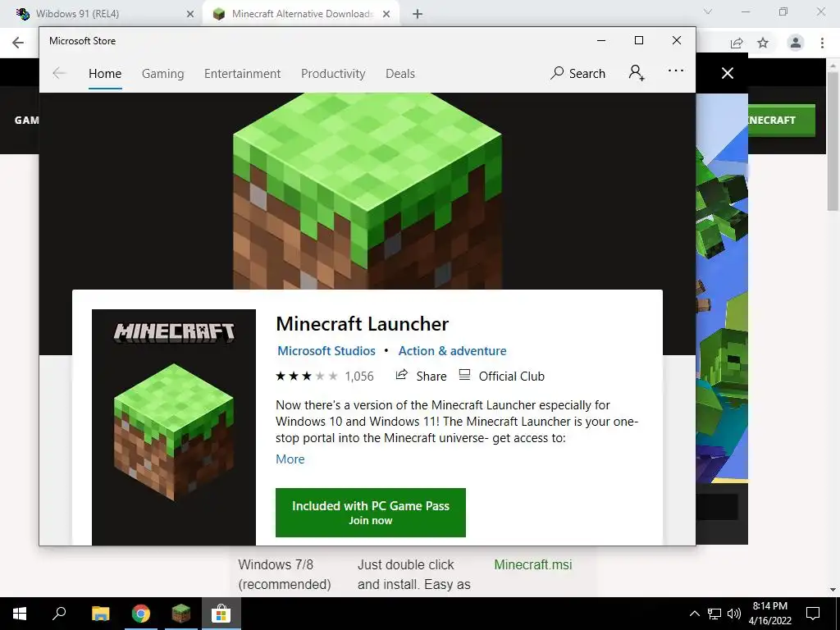Image resolution: width=840 pixels, height=630 pixels.
Task: Close the Minecraft Alternative Downloads tab
Action: [386, 14]
